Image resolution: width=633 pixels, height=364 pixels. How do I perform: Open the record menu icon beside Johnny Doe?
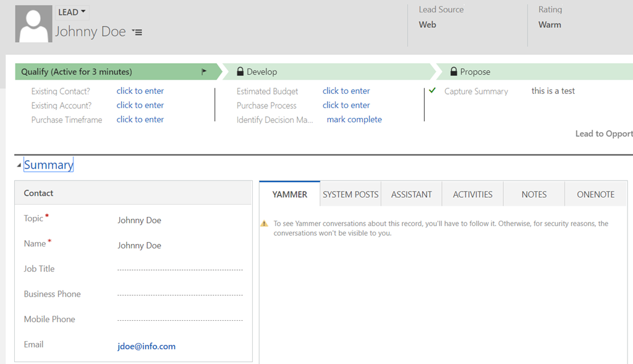(137, 32)
